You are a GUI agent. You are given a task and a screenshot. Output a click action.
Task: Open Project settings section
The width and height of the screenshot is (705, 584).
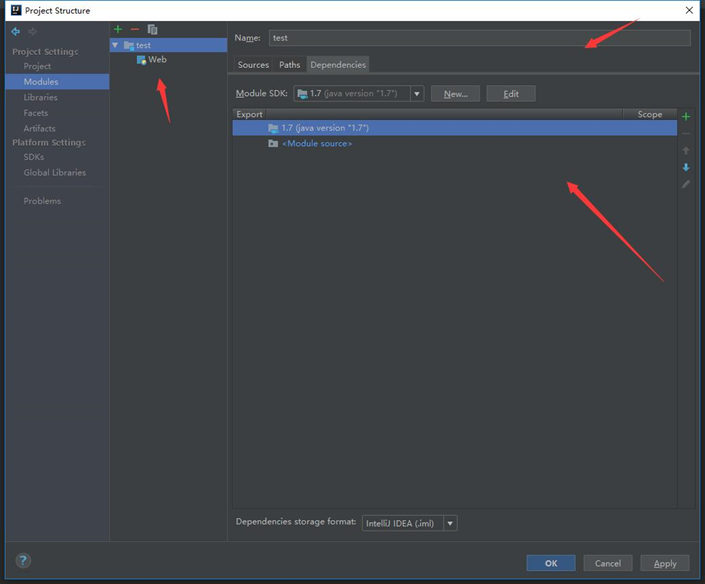pos(37,66)
